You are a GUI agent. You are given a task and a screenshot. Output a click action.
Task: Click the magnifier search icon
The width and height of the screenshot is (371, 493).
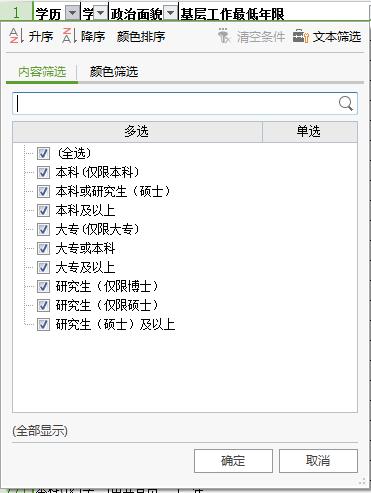(346, 103)
